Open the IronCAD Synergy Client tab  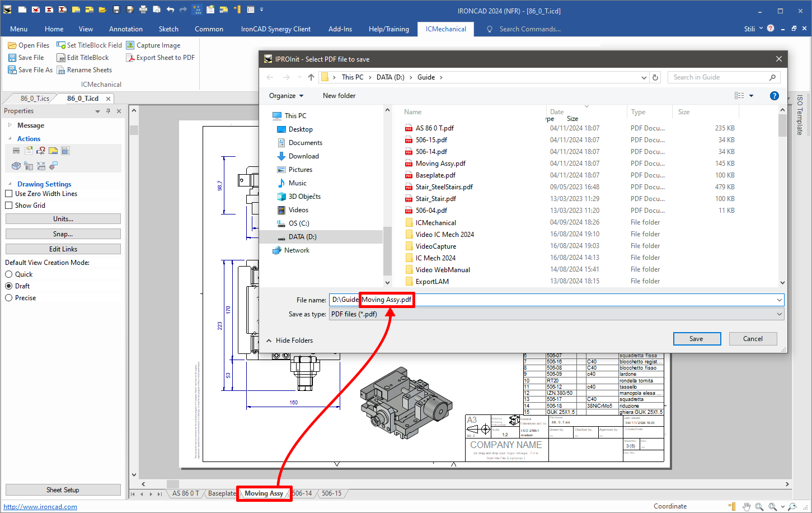click(x=276, y=29)
